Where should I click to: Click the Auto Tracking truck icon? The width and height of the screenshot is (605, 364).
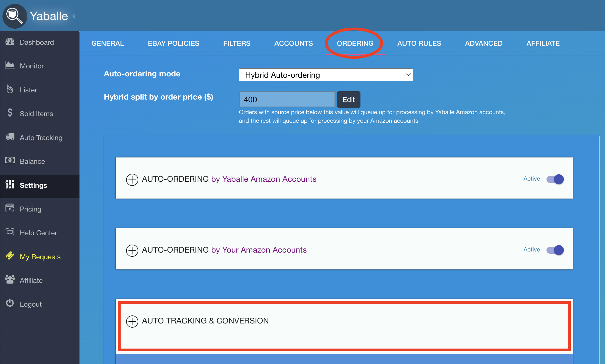10,137
